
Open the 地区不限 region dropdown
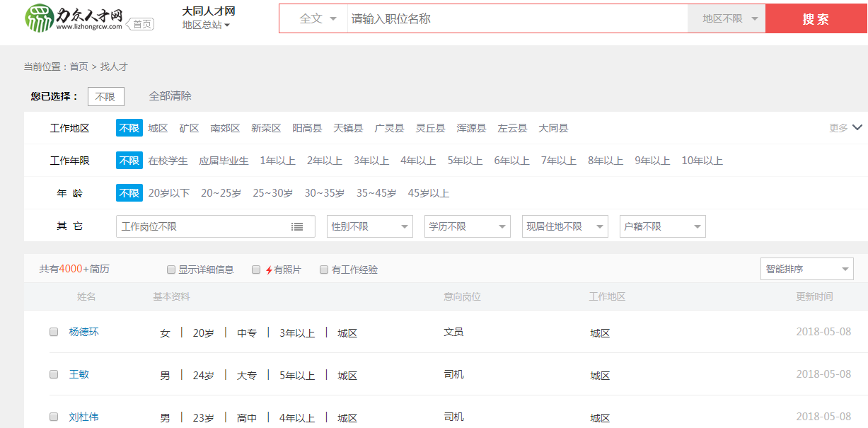[x=727, y=18]
